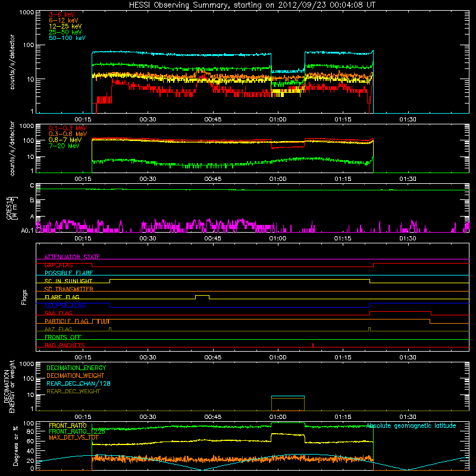Click the MAX_DET_VS_TOT legend label
The image size is (476, 476).
74,437
